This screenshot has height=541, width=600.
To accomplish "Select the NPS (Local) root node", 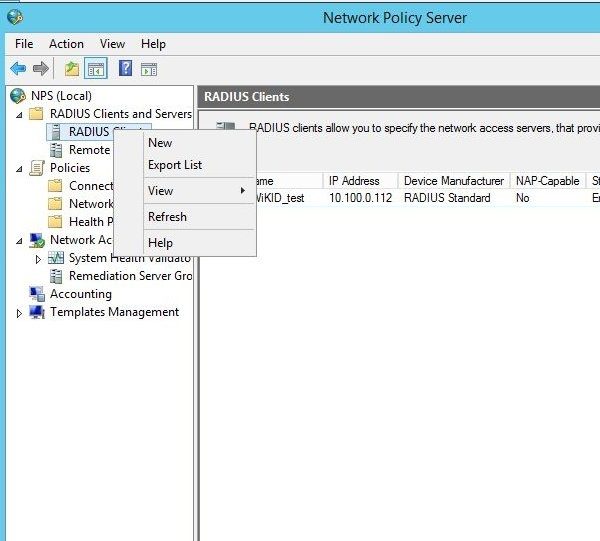I will pos(61,96).
